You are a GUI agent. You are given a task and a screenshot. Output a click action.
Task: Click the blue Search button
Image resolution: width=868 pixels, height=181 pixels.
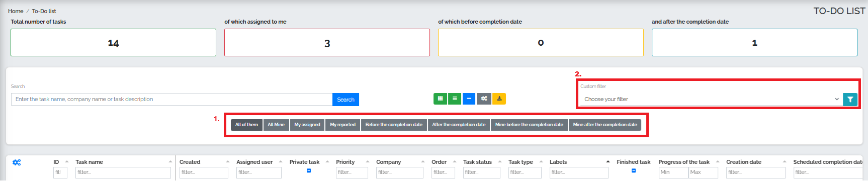(x=345, y=100)
